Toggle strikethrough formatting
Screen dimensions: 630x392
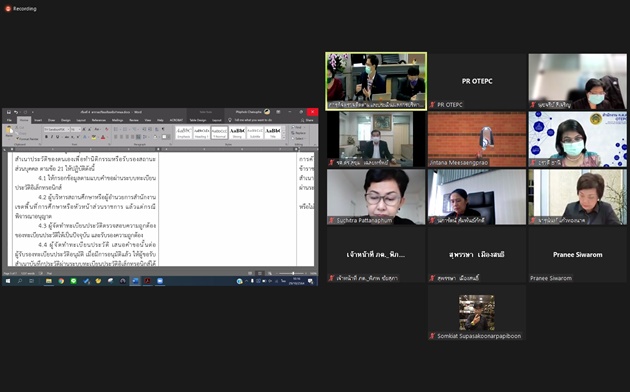pyautogui.click(x=67, y=137)
